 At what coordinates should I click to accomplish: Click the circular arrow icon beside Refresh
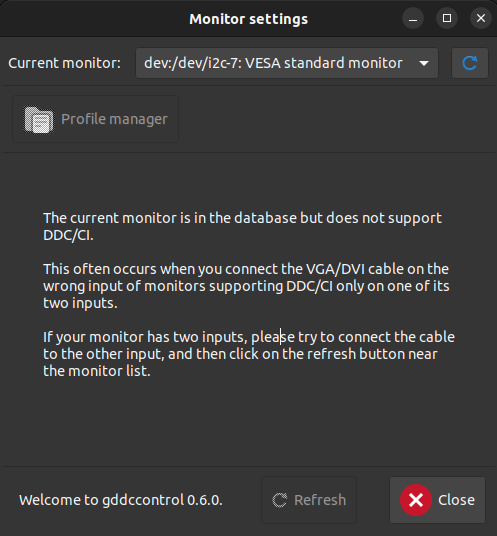(x=280, y=500)
